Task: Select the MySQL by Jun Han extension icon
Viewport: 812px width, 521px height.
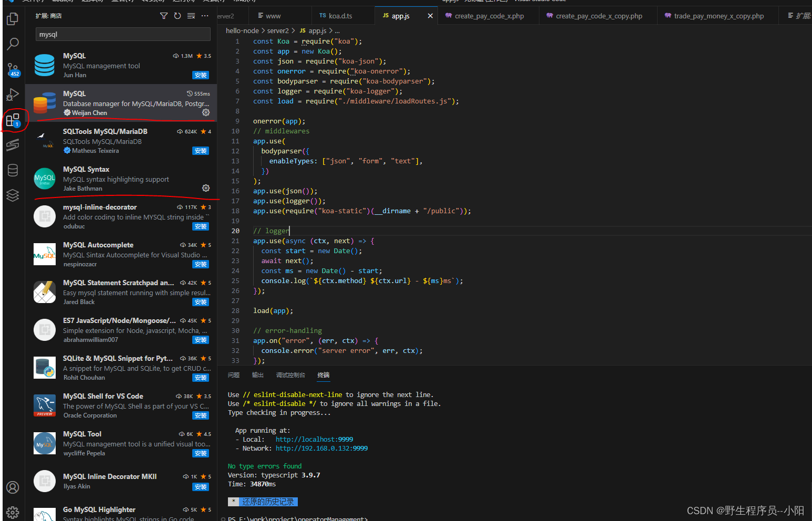Action: click(45, 65)
